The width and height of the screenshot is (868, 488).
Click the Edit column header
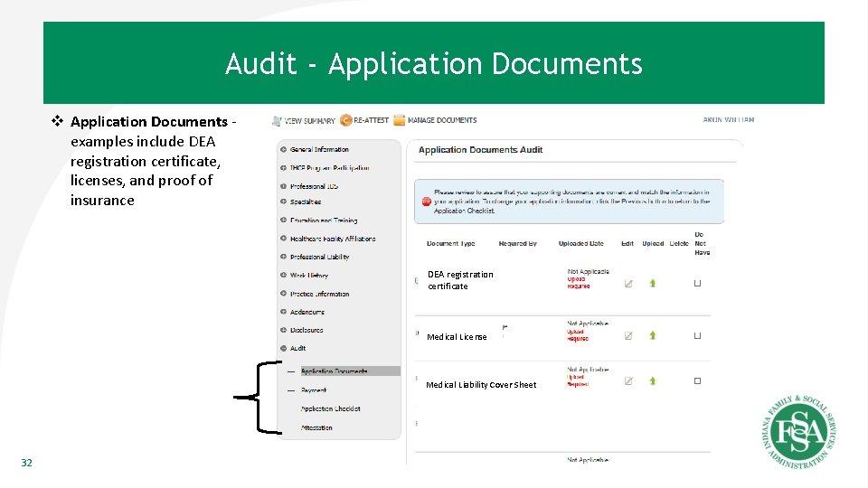(627, 243)
